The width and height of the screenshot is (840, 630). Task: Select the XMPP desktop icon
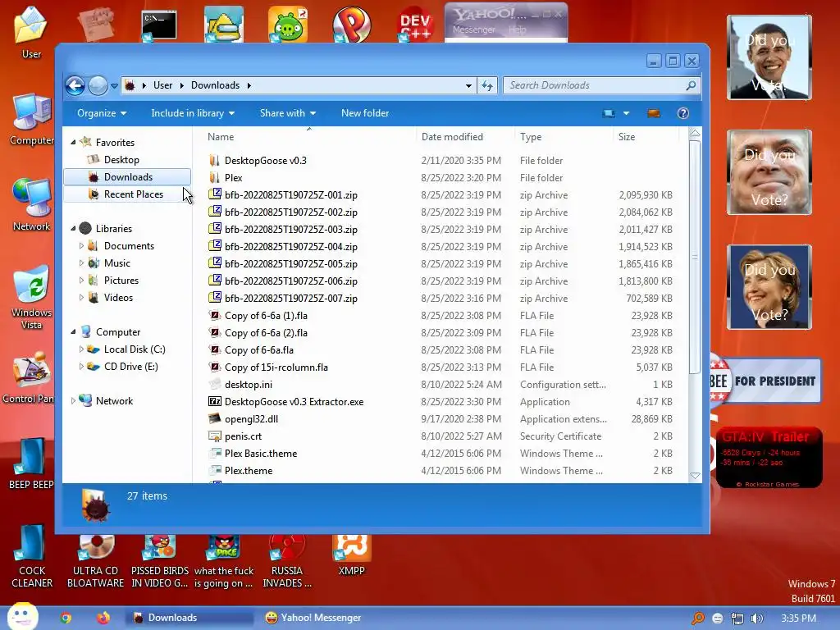(351, 556)
